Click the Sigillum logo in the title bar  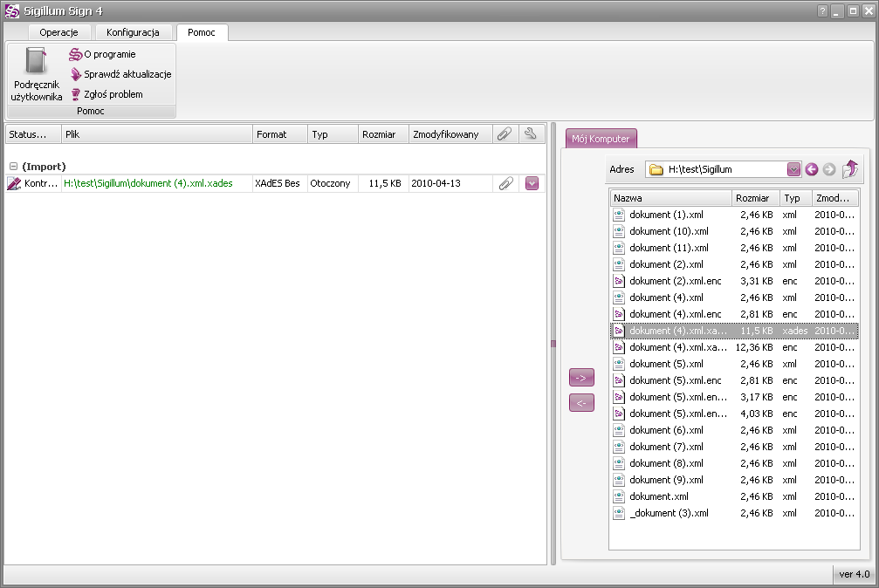click(x=11, y=11)
